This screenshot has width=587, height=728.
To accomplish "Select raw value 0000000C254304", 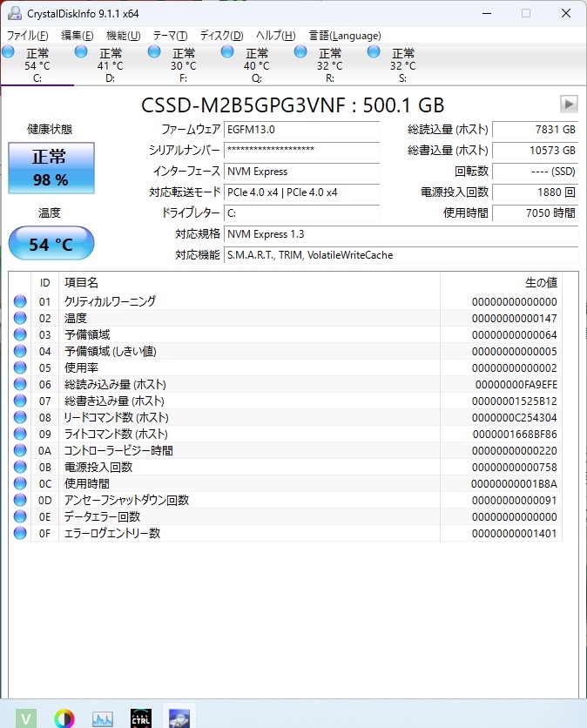I will [x=514, y=418].
